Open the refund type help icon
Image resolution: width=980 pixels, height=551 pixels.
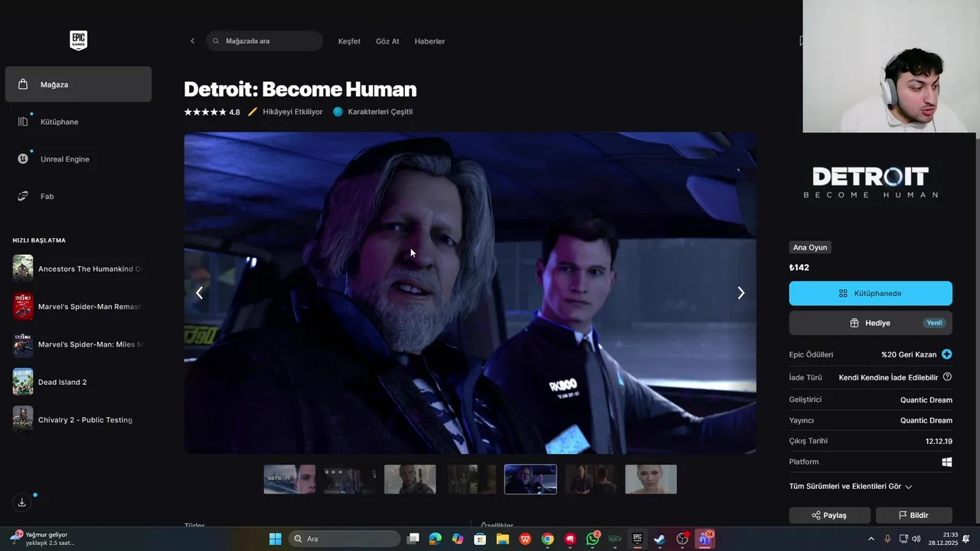[947, 377]
